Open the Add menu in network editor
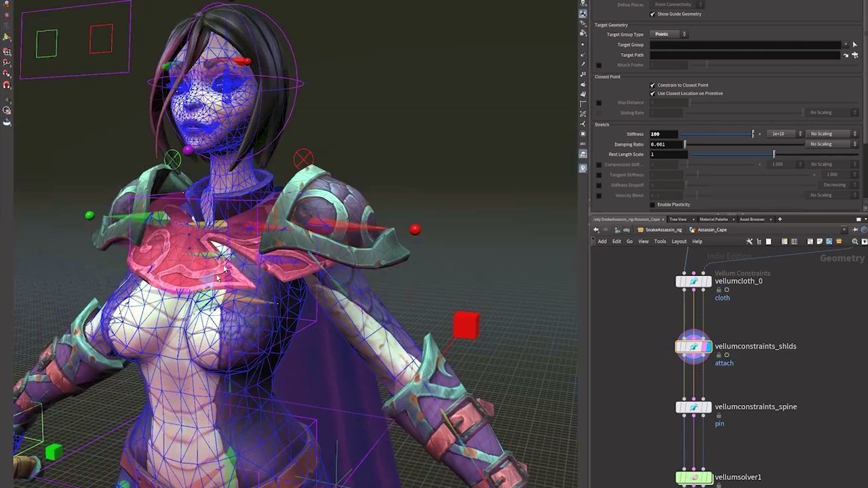 pos(602,241)
